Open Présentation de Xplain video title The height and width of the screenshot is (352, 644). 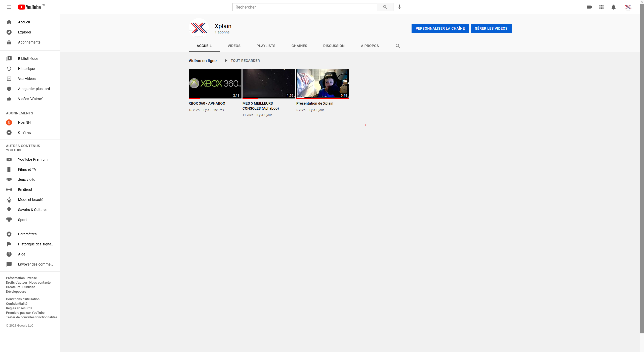[x=315, y=103]
